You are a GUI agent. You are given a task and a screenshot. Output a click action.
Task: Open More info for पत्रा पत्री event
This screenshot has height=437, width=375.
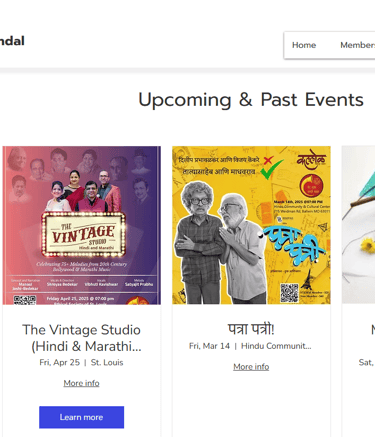point(251,367)
